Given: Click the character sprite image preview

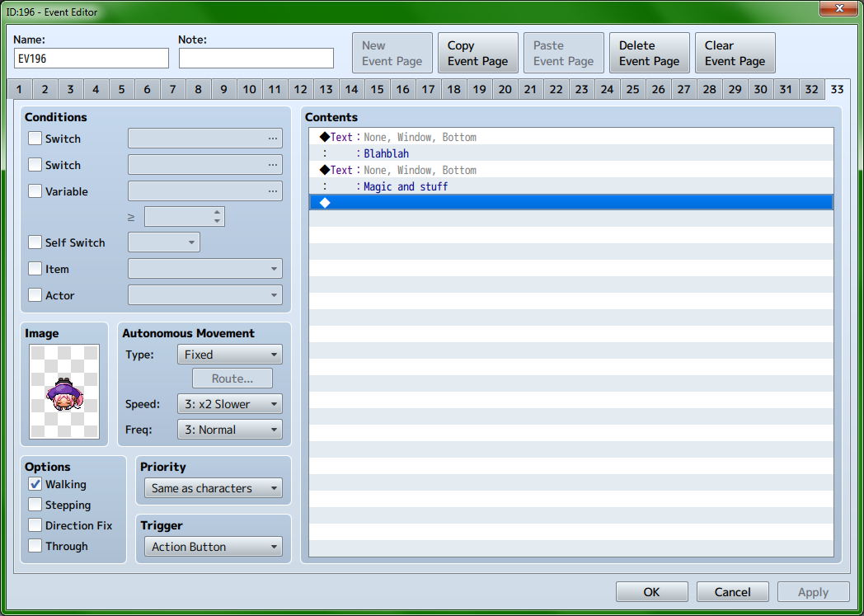Looking at the screenshot, I should point(64,392).
